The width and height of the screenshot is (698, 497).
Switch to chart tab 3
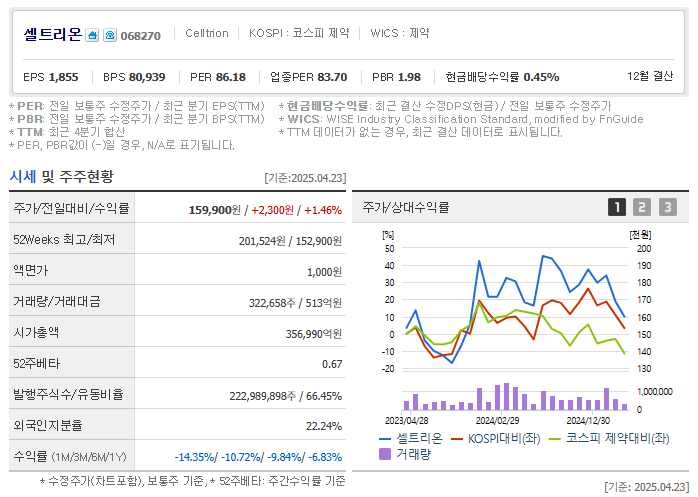[x=668, y=207]
